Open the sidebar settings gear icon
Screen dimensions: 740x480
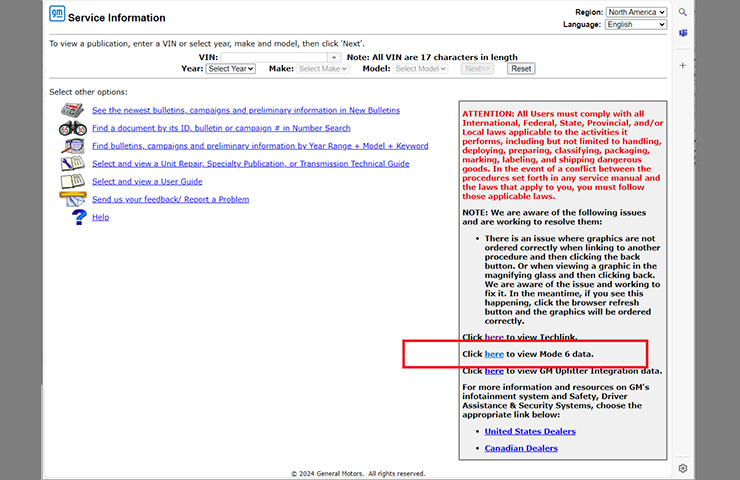683,468
